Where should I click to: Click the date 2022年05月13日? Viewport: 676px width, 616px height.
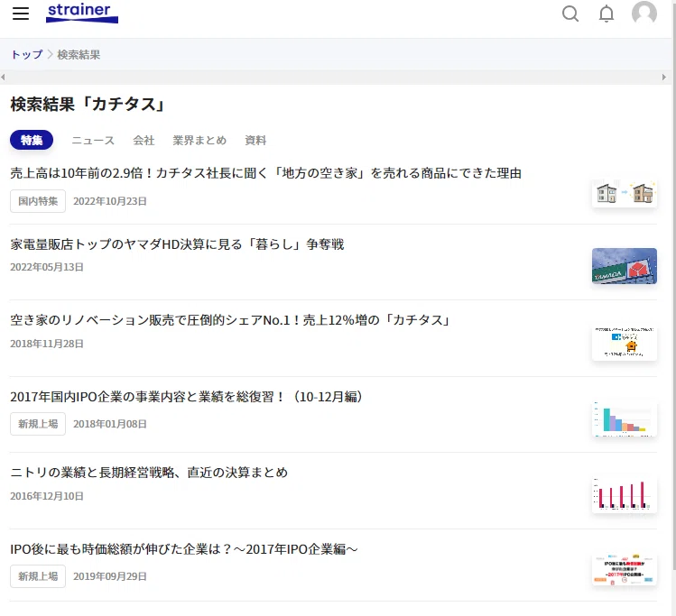[x=47, y=267]
